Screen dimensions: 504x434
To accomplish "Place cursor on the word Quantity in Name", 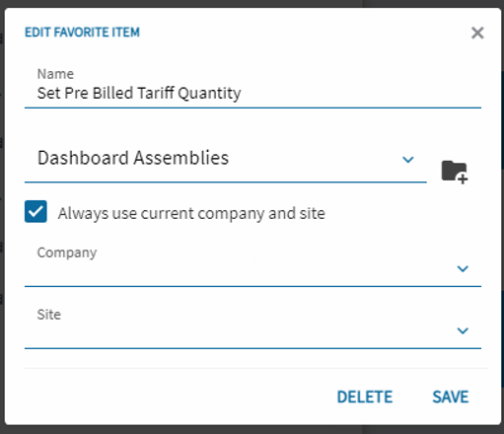I will [x=209, y=94].
